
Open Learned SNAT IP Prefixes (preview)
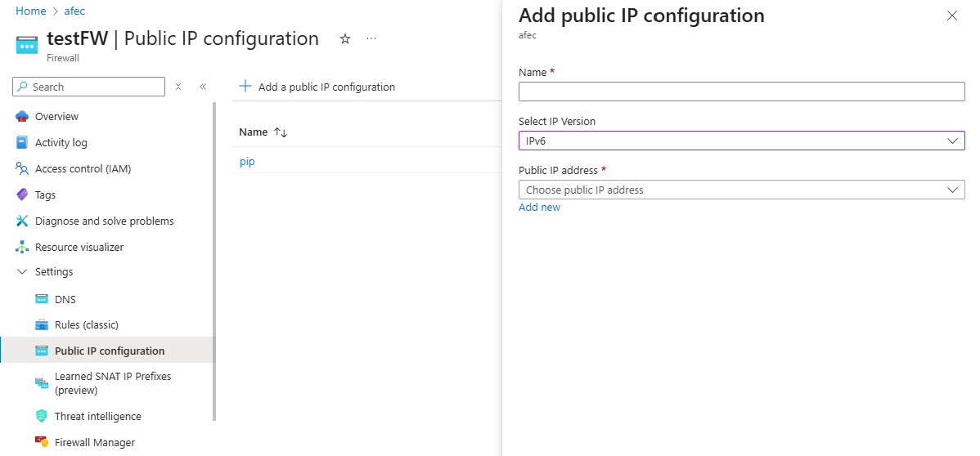[113, 383]
